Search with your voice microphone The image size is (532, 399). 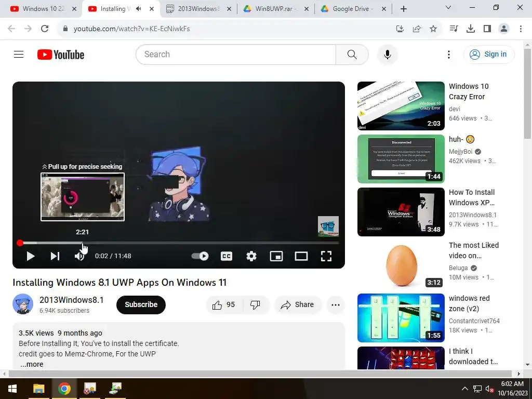coord(388,54)
